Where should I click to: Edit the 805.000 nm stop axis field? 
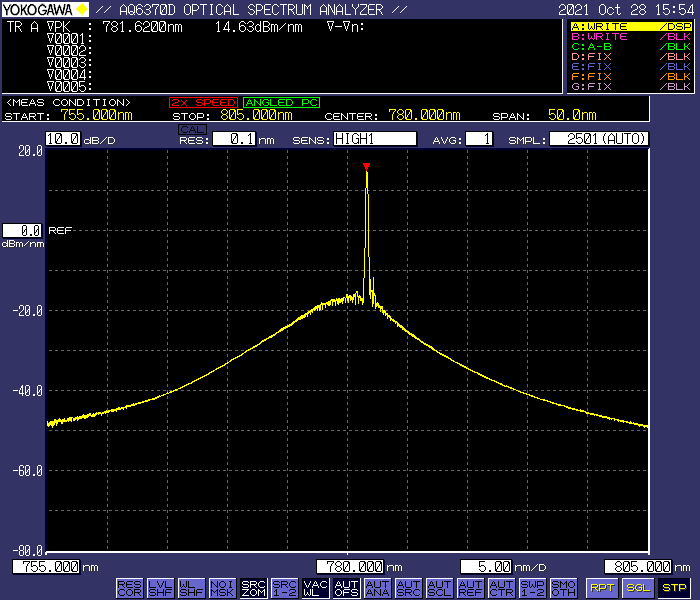pos(638,567)
